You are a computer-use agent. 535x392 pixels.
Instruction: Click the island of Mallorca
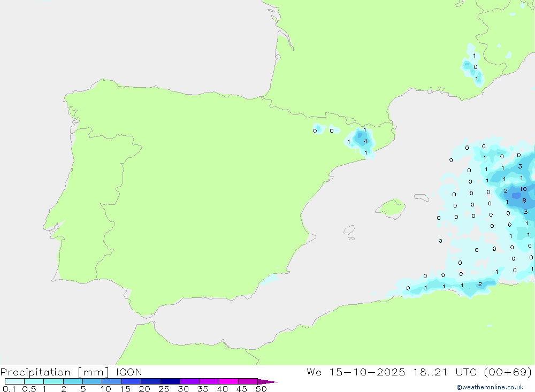[392, 207]
